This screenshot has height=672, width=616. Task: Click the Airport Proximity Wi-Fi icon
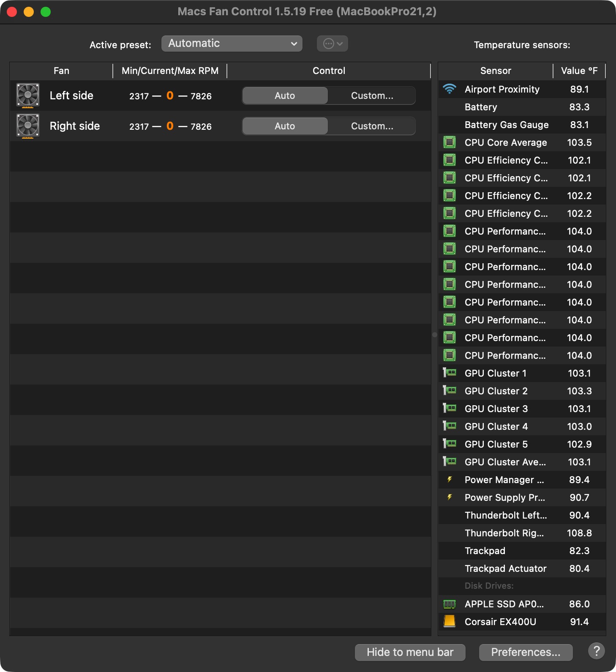450,89
